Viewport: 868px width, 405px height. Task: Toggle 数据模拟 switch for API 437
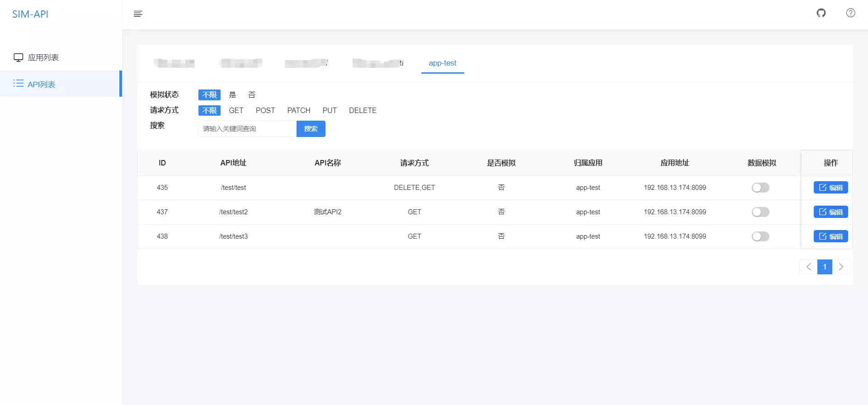pos(760,212)
